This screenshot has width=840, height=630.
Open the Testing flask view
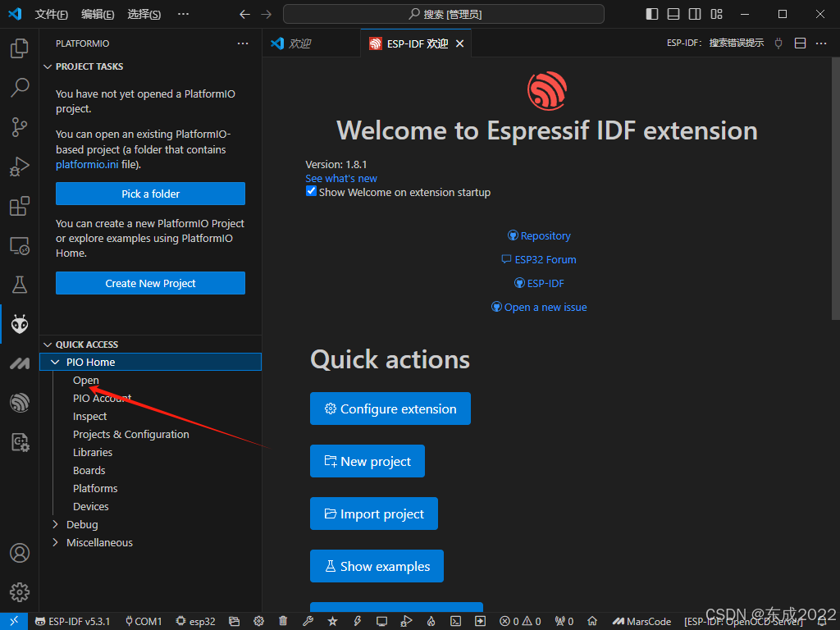(x=20, y=285)
